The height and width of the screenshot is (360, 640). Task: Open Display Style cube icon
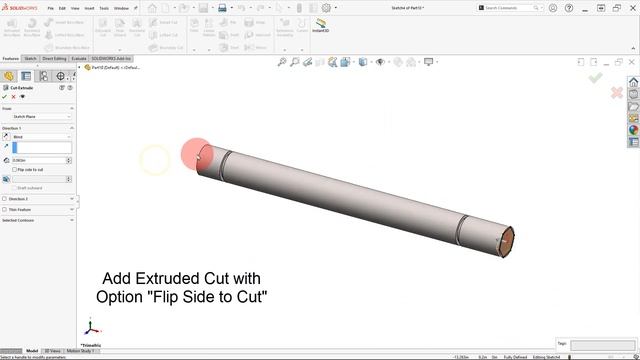362,62
